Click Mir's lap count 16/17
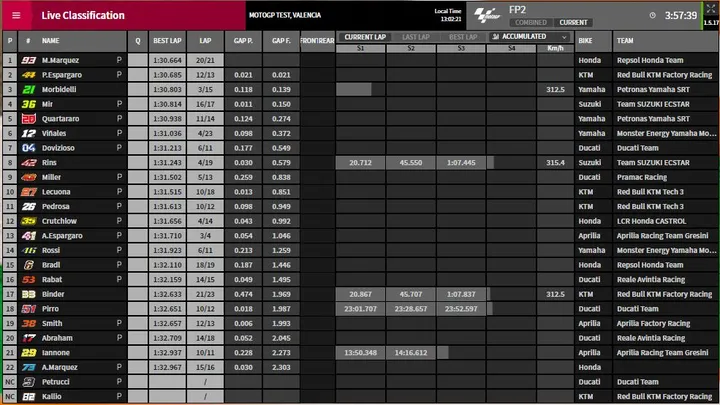This screenshot has width=720, height=405. (205, 104)
